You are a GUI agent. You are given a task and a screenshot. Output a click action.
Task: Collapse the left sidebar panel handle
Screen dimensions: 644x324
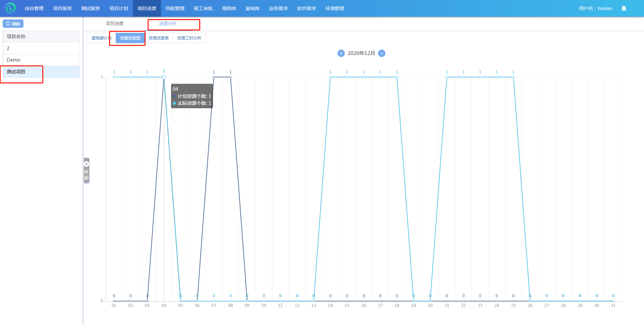(87, 171)
